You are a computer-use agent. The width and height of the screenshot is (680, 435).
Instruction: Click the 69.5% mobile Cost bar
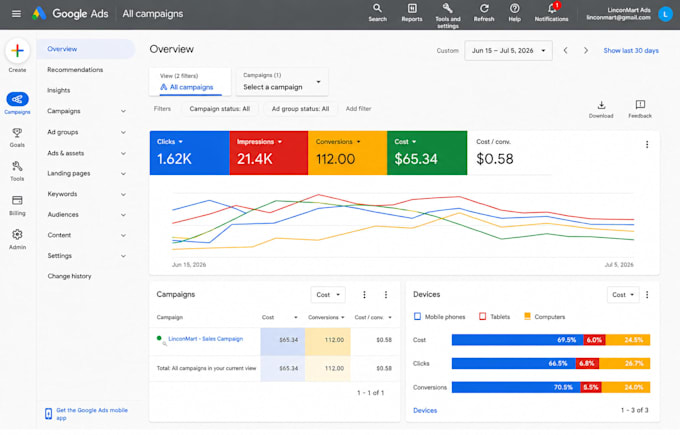point(517,340)
